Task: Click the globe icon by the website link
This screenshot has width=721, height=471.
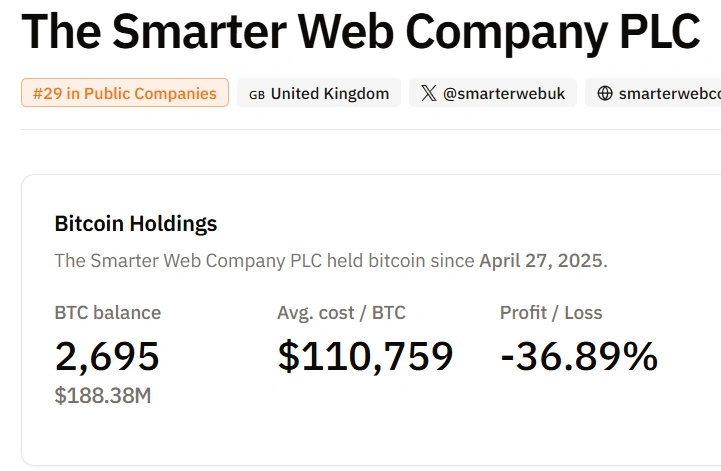Action: (x=604, y=94)
